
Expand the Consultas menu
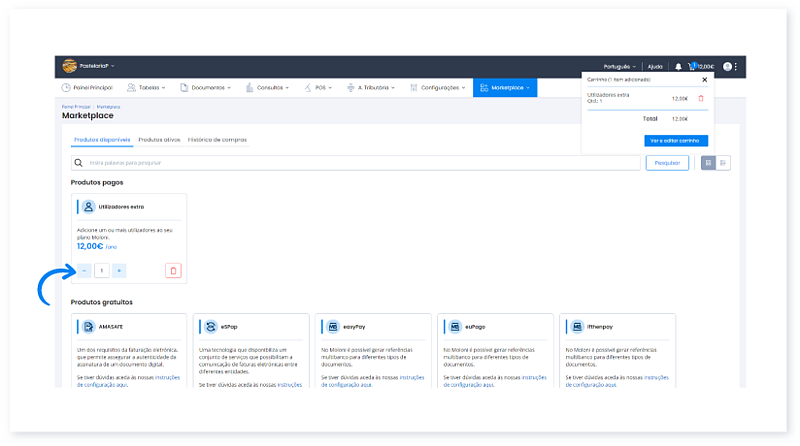pyautogui.click(x=267, y=88)
